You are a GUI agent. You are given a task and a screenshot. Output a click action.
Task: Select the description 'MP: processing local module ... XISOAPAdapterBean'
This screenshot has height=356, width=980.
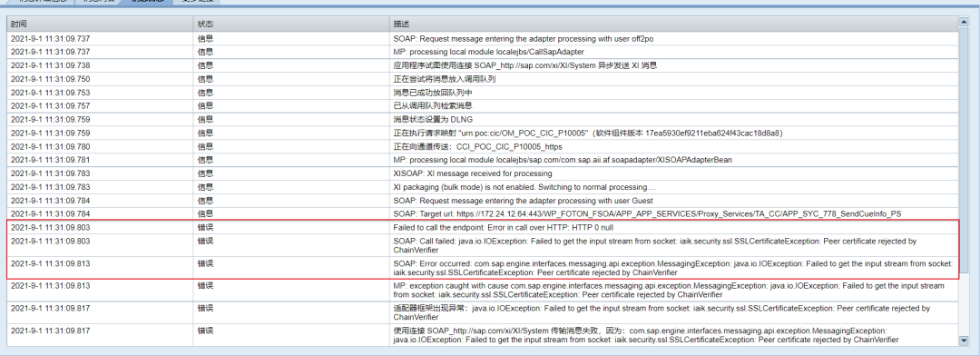(x=563, y=160)
